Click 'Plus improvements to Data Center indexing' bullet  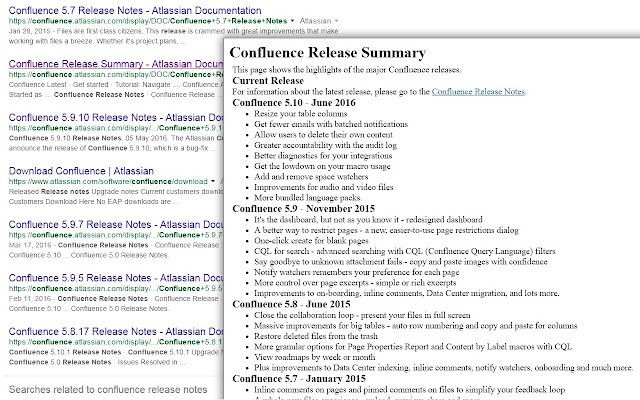[x=443, y=368]
